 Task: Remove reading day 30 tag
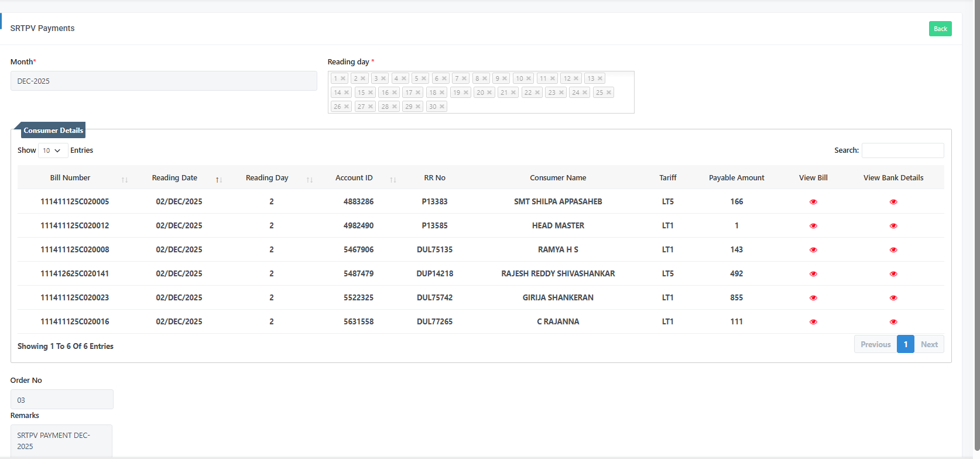pos(442,107)
